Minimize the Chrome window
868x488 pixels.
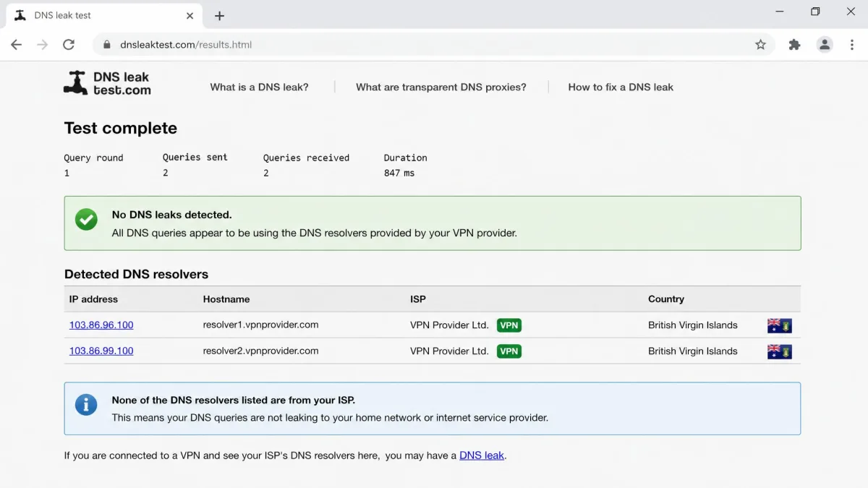780,12
